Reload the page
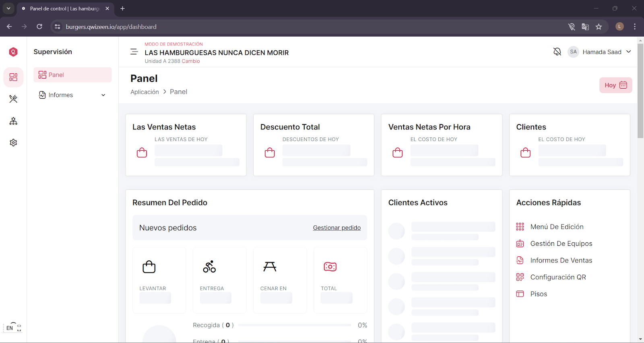Viewport: 644px width, 343px height. coord(39,27)
